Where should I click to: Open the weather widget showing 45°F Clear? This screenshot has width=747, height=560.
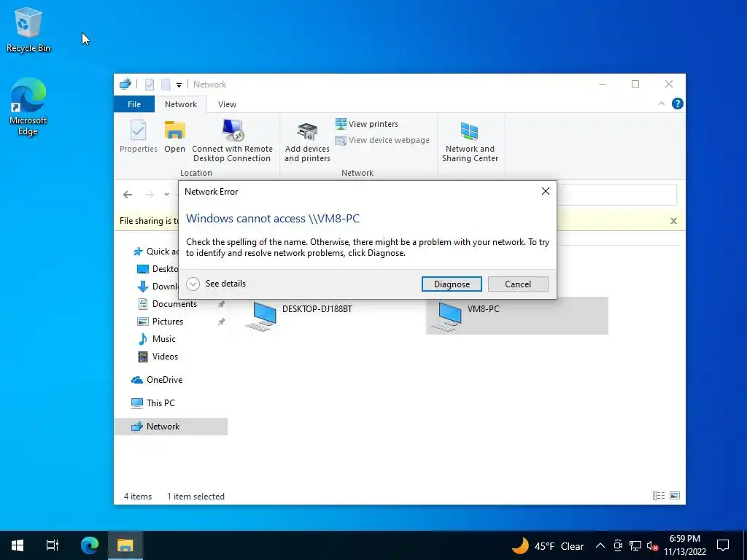pos(547,545)
